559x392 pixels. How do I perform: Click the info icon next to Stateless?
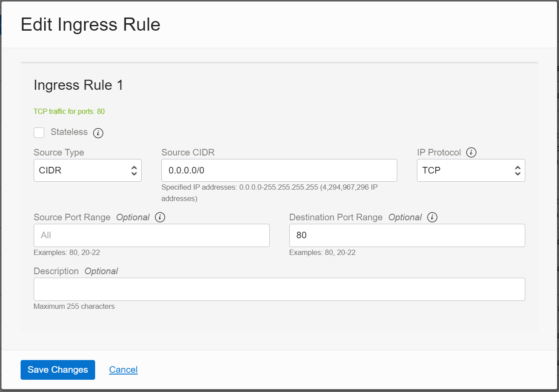click(98, 132)
